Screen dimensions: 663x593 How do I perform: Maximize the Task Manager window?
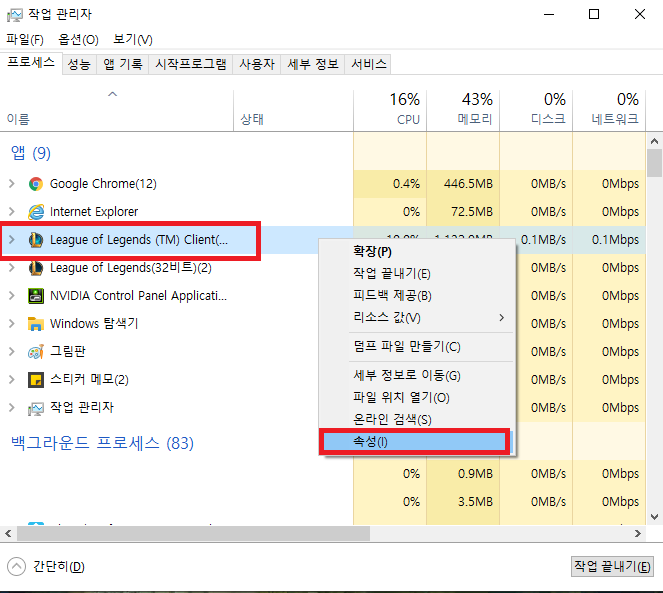594,14
